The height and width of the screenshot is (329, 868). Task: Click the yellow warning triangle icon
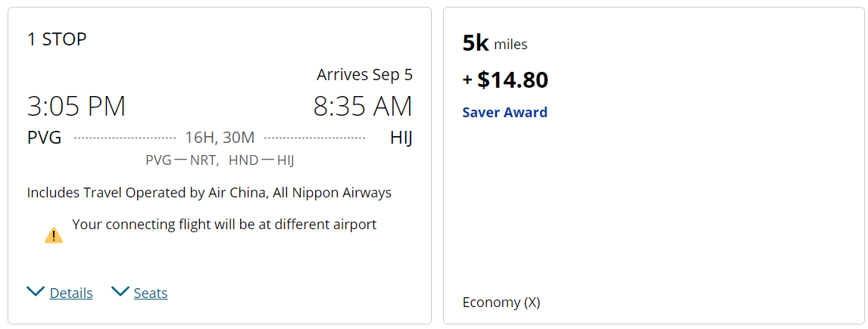pos(54,235)
